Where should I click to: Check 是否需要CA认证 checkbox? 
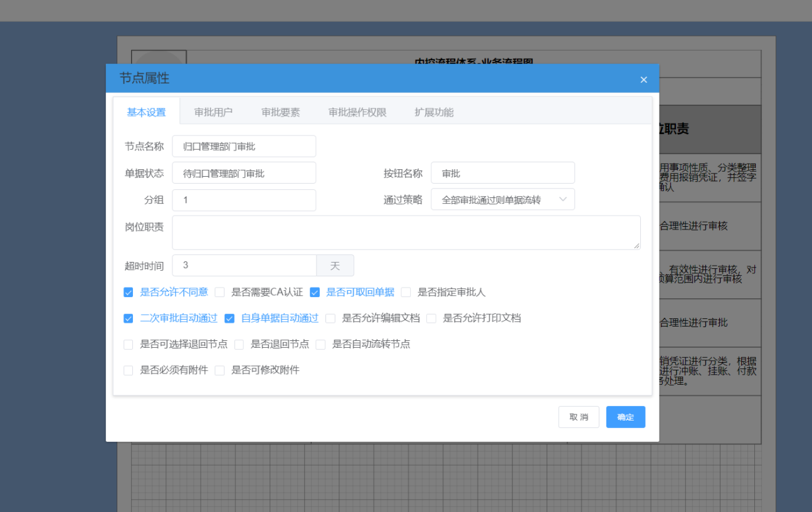click(x=219, y=292)
